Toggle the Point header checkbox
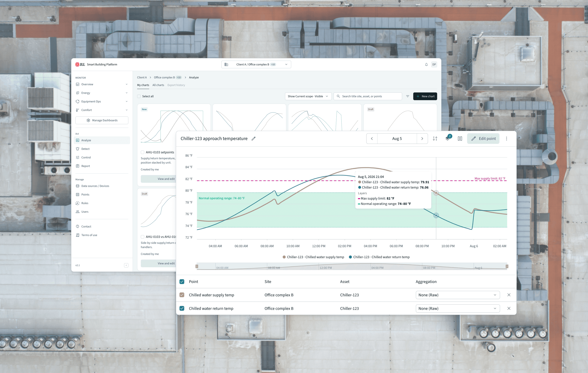Viewport: 588px width, 373px height. tap(182, 282)
